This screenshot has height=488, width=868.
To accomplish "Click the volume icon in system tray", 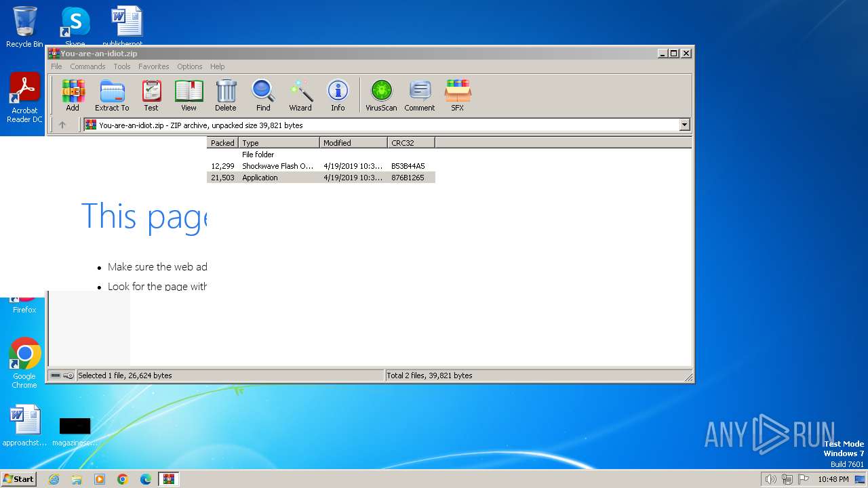I will 770,479.
